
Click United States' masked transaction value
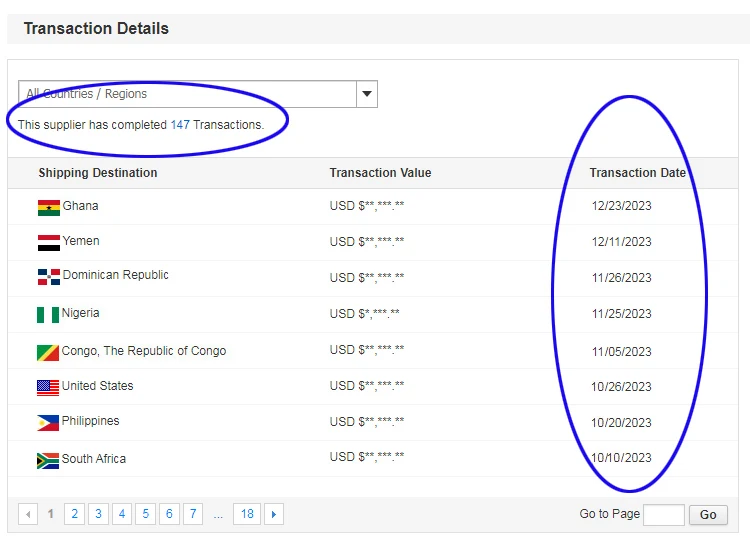pyautogui.click(x=367, y=386)
